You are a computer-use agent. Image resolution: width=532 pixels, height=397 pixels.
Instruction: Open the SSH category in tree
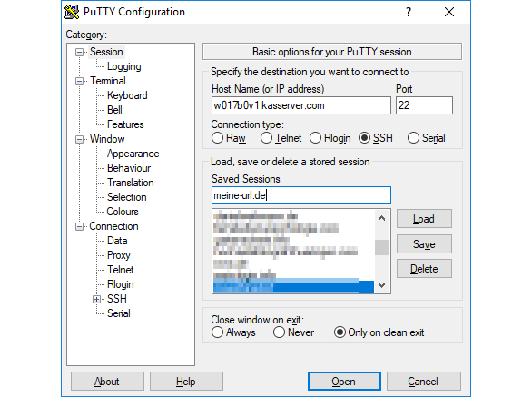coord(117,299)
